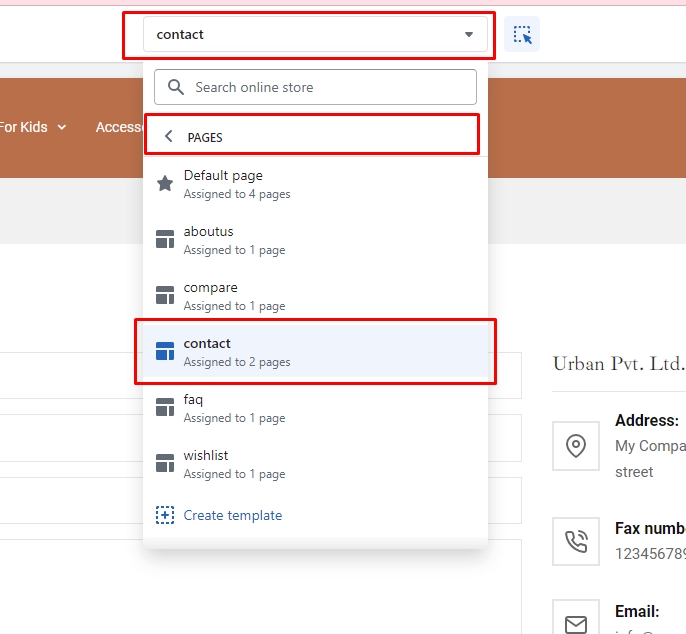Select the compare template
The image size is (686, 634).
click(315, 296)
